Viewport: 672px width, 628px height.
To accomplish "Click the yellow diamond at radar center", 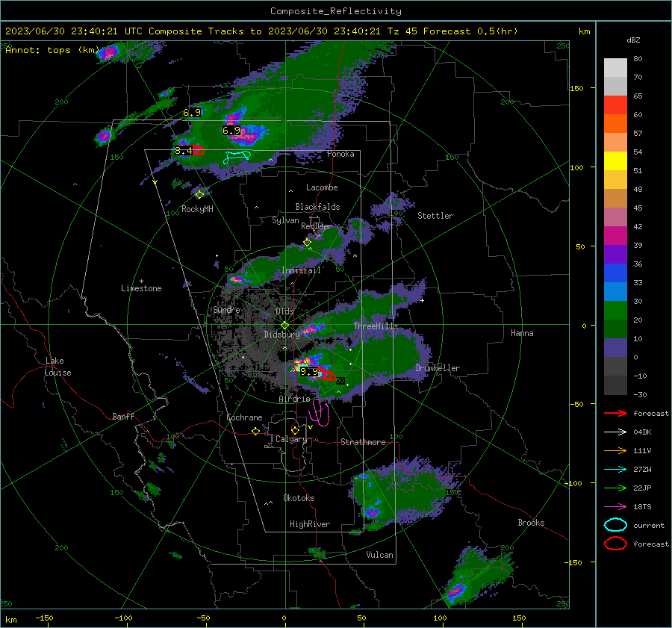I will coord(285,325).
